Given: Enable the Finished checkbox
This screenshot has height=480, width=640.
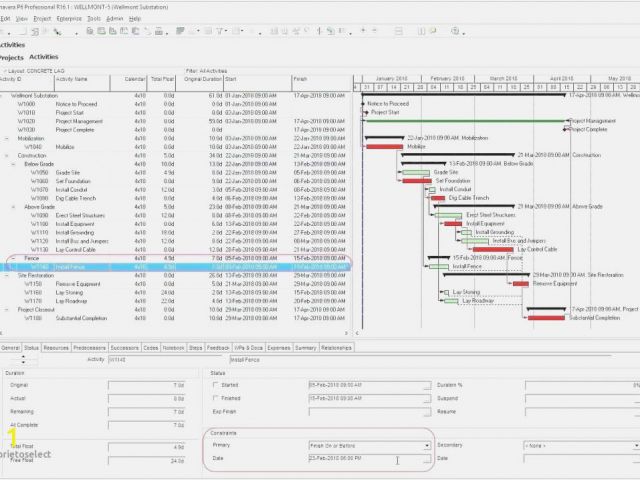Looking at the screenshot, I should tap(216, 398).
